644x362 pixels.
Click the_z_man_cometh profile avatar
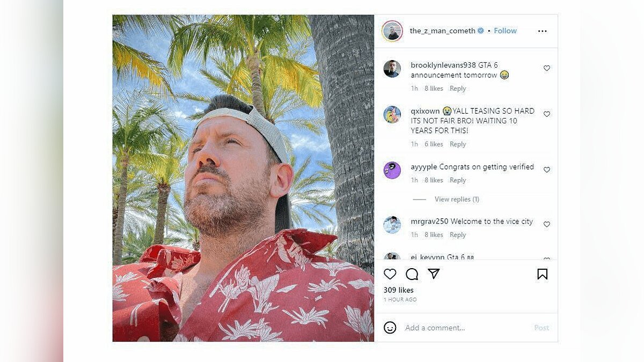(x=392, y=31)
